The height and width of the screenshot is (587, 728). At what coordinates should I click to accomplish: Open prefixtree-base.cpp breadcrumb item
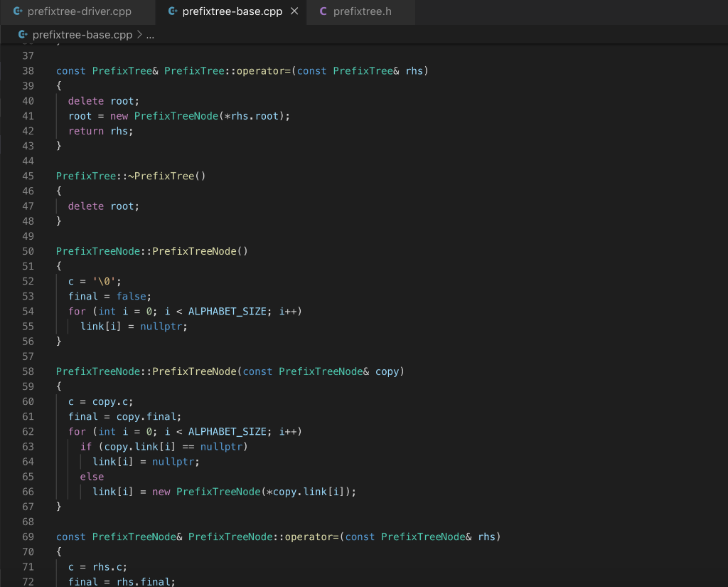[82, 35]
